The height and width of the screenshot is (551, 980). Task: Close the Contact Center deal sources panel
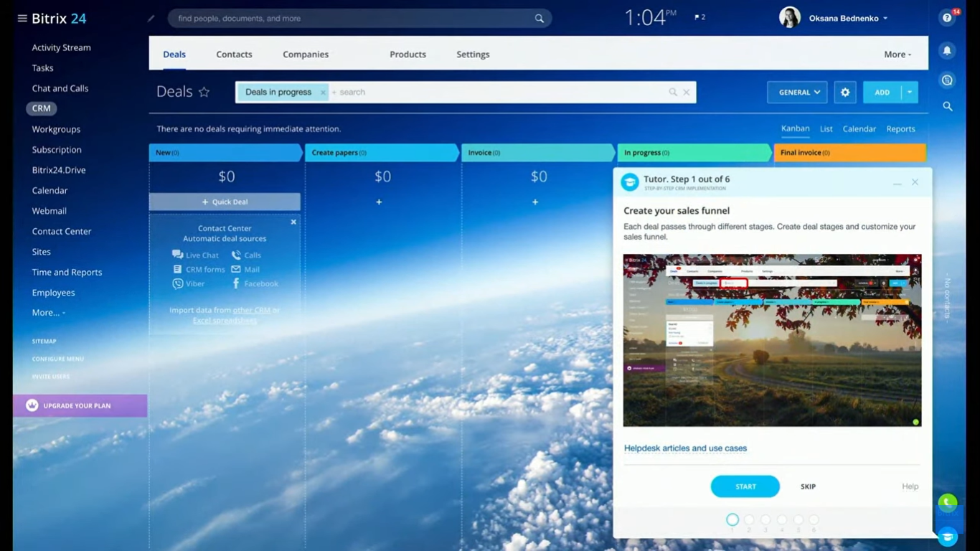coord(293,222)
